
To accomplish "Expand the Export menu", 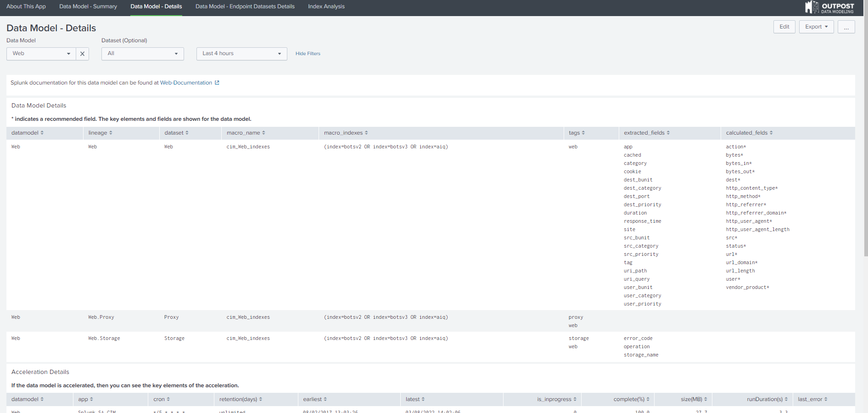I will 816,27.
